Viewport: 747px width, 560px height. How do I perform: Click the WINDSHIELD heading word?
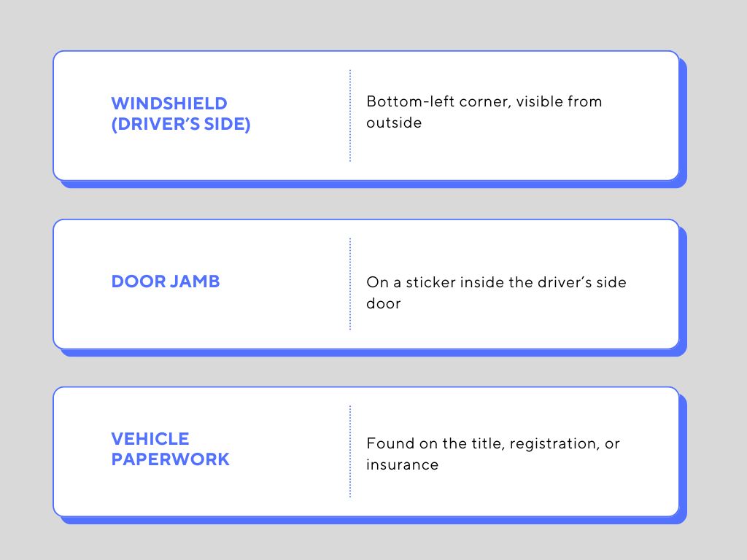click(169, 104)
